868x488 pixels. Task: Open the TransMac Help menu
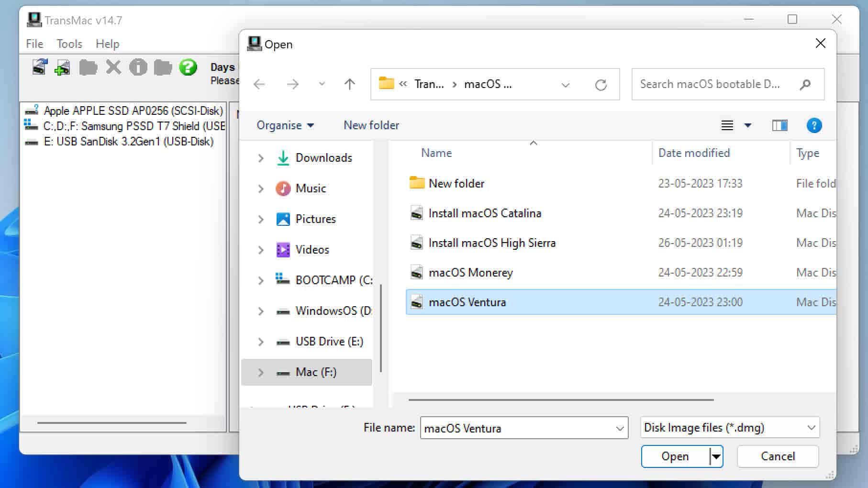107,44
